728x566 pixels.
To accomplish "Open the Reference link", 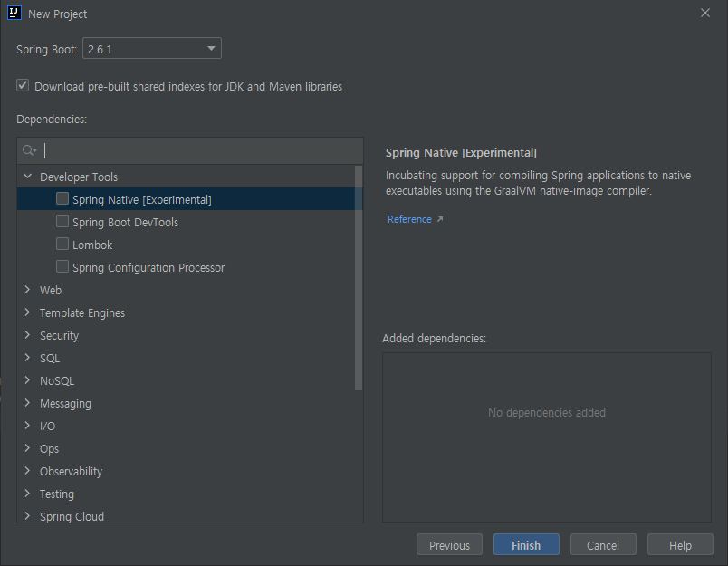I will click(x=409, y=218).
